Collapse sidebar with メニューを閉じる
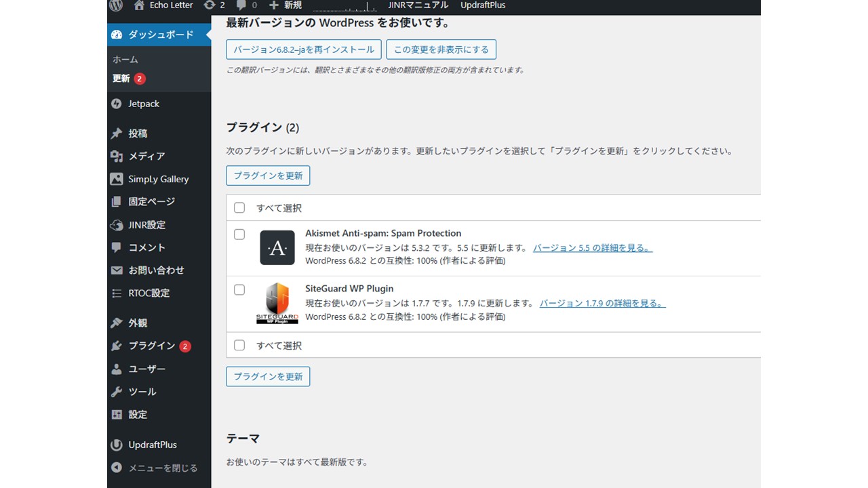This screenshot has width=868, height=488. point(163,468)
